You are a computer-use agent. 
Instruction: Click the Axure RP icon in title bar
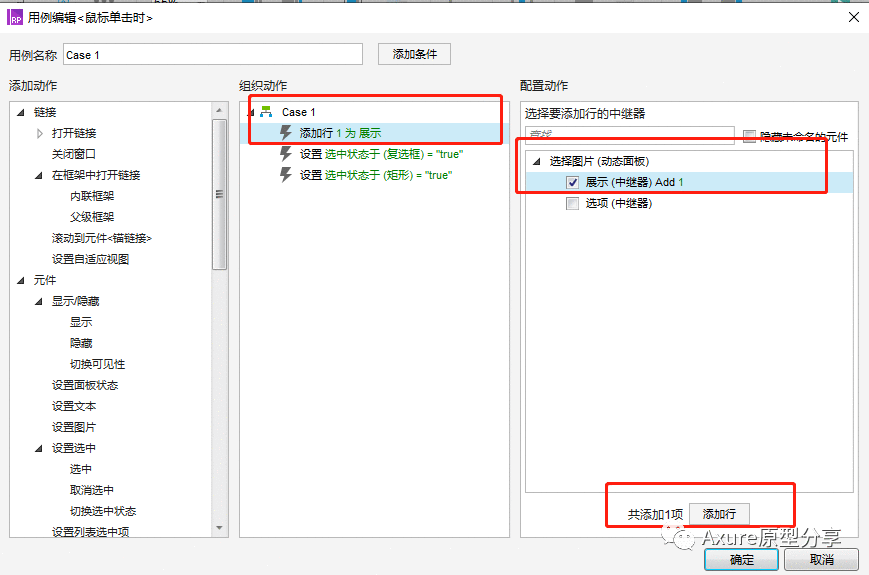14,18
